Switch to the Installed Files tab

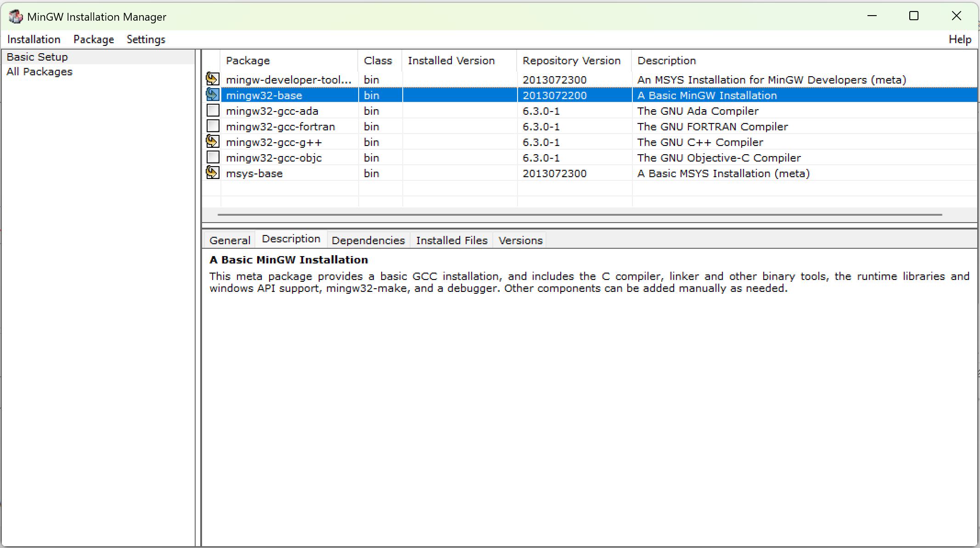tap(451, 240)
